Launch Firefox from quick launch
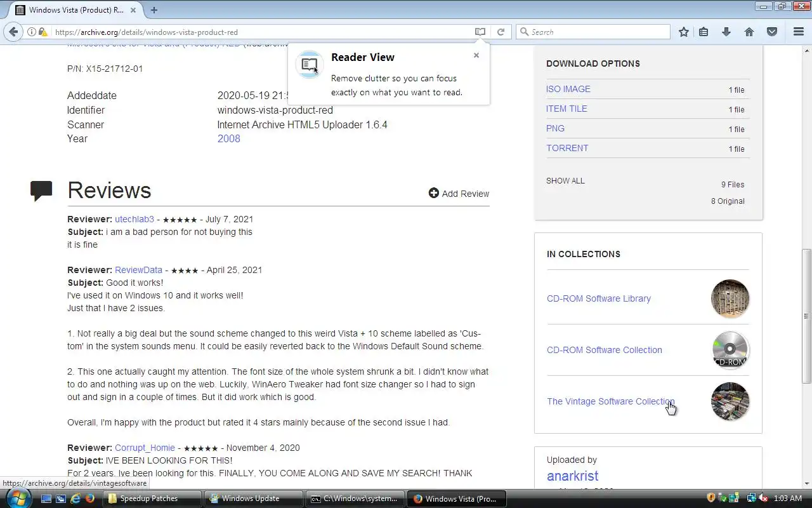The width and height of the screenshot is (812, 508). [90, 498]
